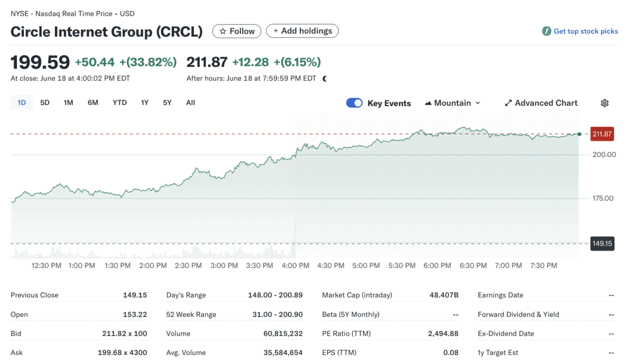Click the dark 149.15 previous close chart label

[x=602, y=243]
